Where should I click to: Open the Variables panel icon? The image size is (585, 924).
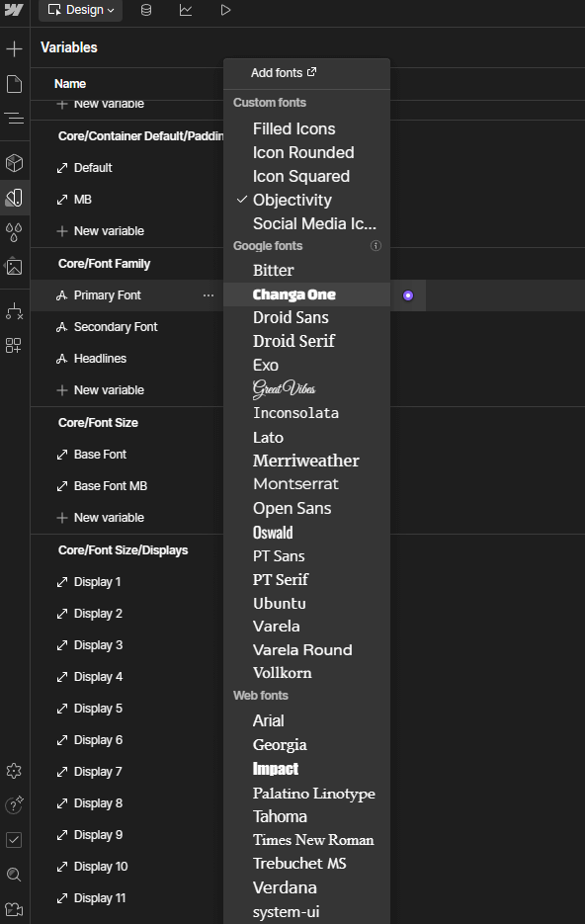point(14,198)
